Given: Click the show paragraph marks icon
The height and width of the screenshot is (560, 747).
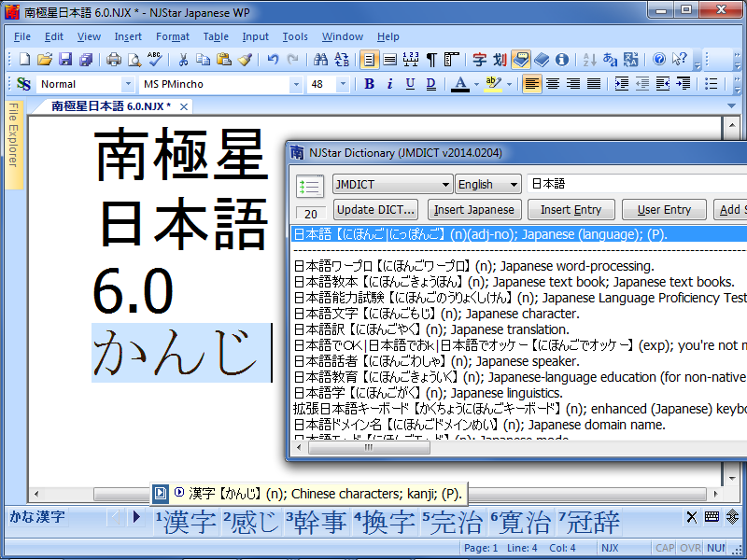Looking at the screenshot, I should 431,60.
